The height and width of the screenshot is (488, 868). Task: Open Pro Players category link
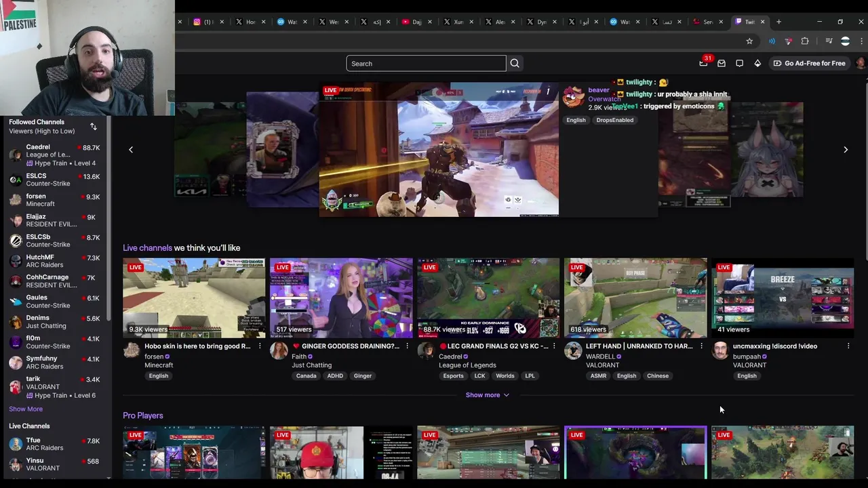pyautogui.click(x=143, y=415)
